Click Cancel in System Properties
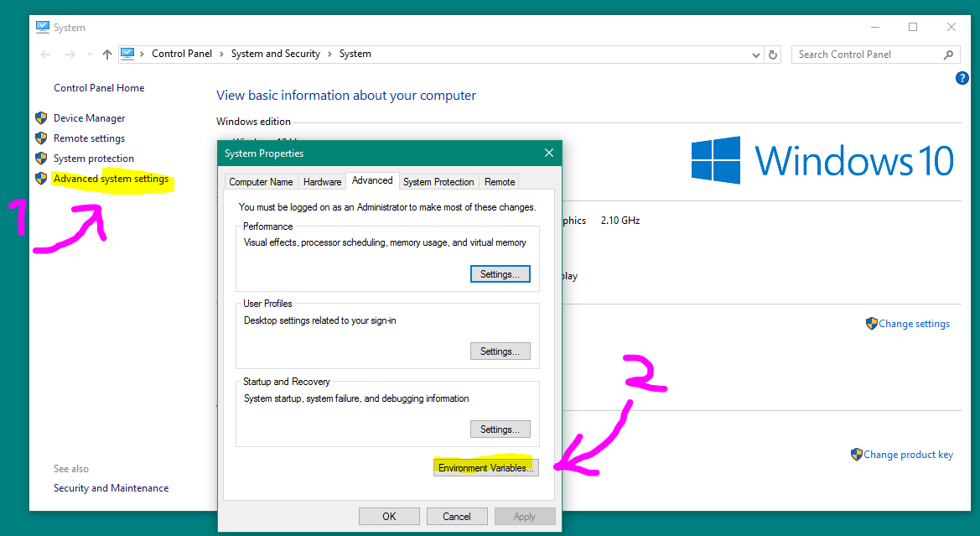The image size is (980, 536). pyautogui.click(x=457, y=516)
